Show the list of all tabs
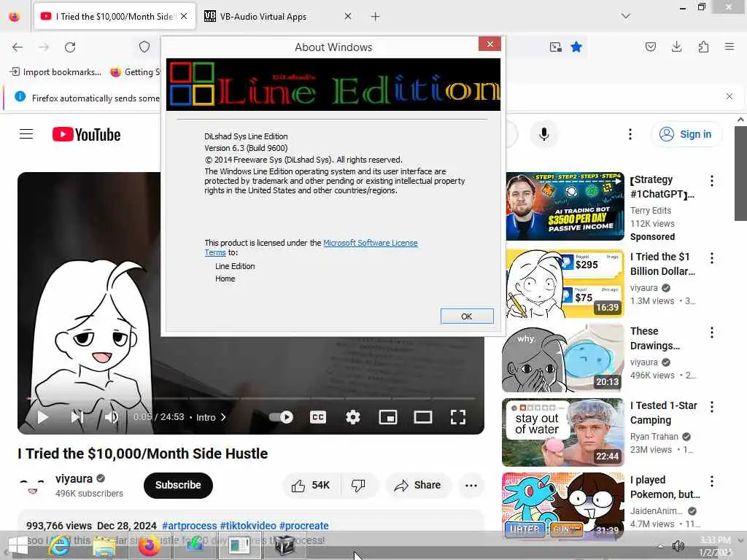The width and height of the screenshot is (747, 560). (x=626, y=16)
